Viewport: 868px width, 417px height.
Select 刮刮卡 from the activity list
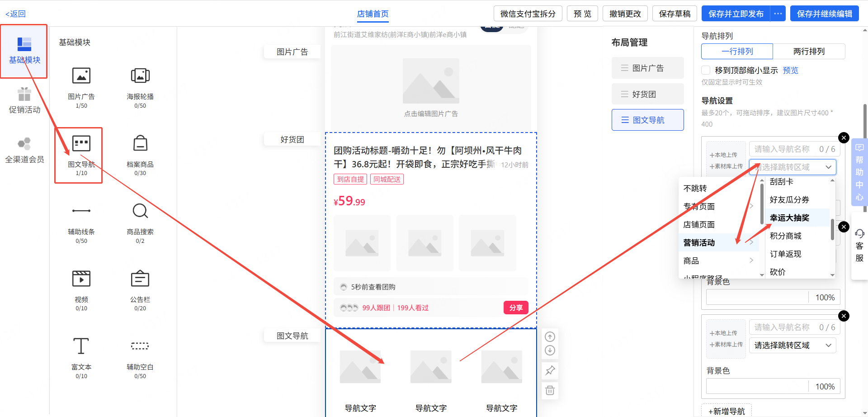[797, 182]
